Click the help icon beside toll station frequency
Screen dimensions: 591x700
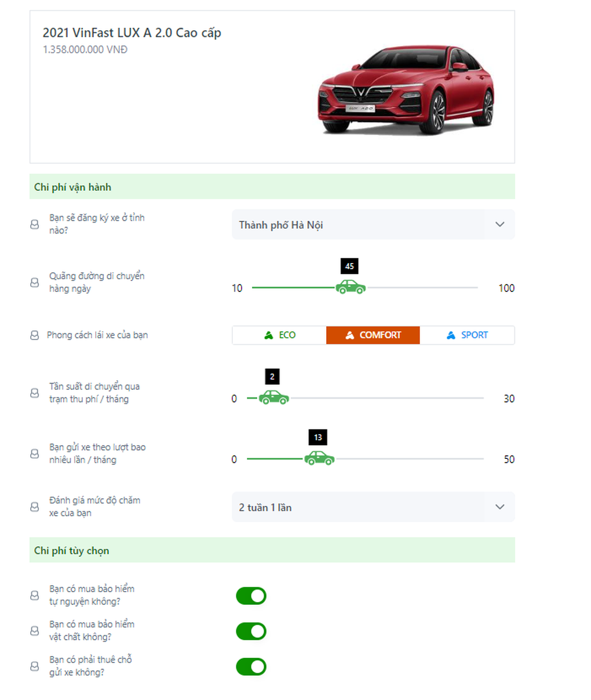pos(35,393)
